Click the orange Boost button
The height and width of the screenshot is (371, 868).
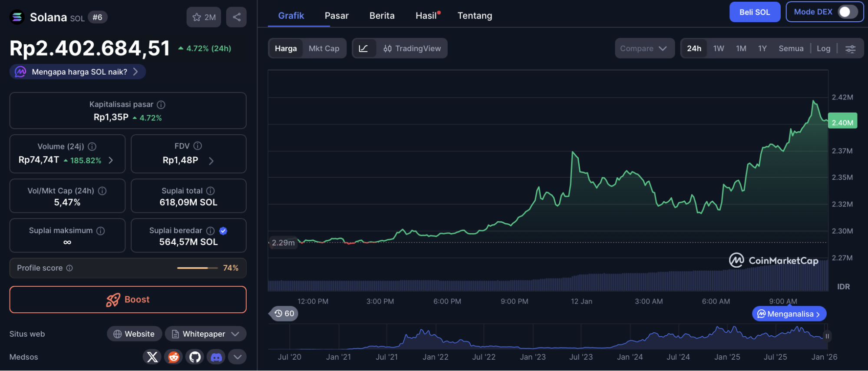coord(128,299)
